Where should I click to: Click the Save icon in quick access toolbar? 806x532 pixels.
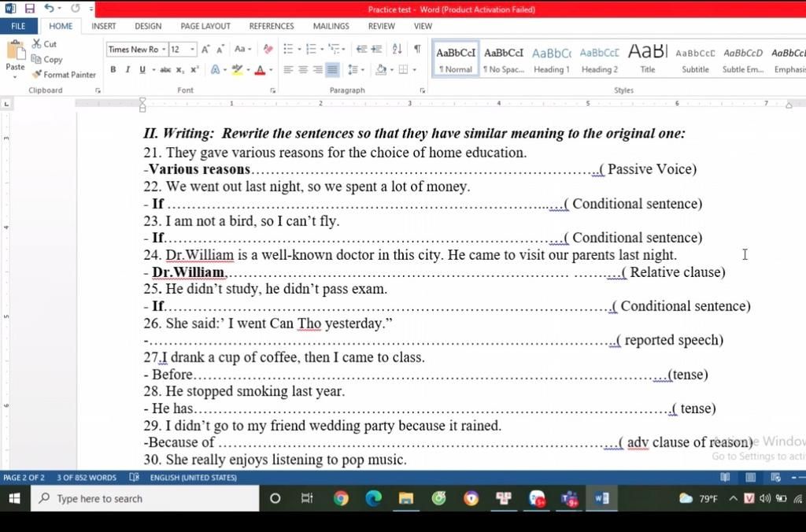[29, 8]
